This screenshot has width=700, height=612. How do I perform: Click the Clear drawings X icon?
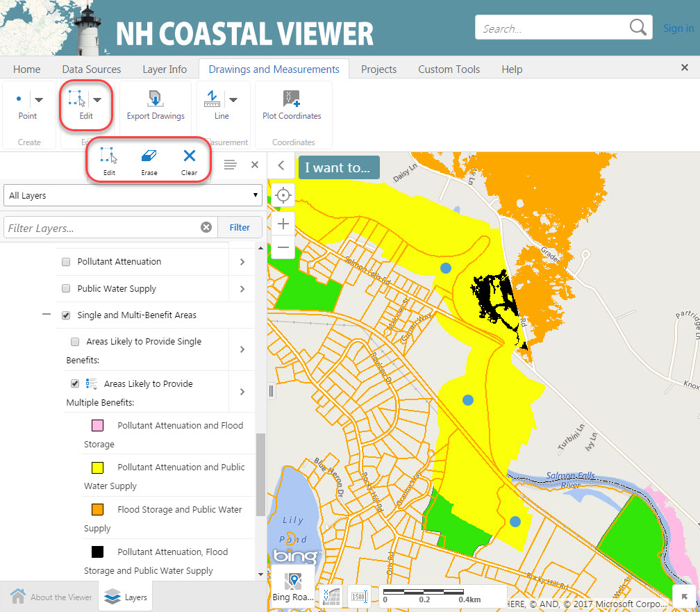click(189, 161)
